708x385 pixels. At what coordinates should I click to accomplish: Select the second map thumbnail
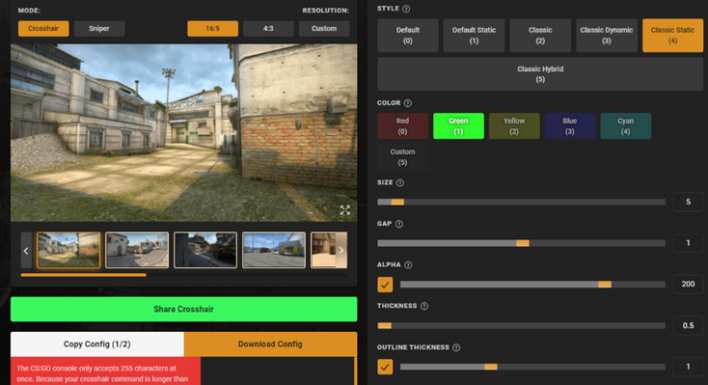tap(137, 250)
